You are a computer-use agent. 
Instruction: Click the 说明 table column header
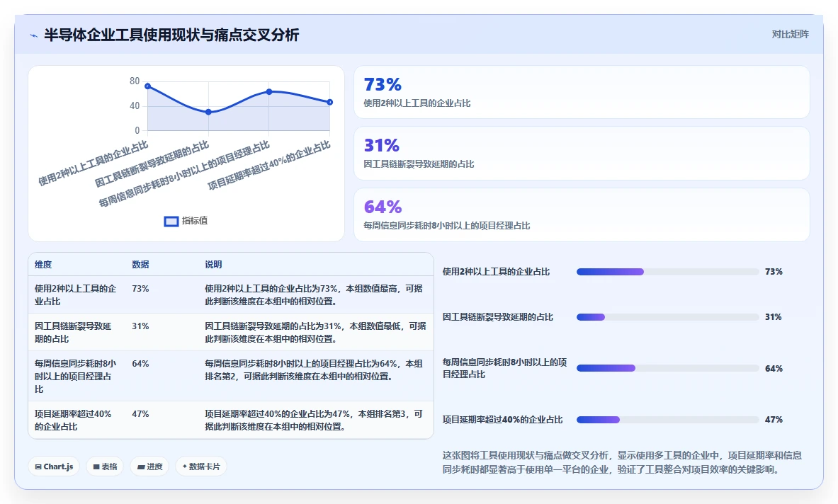click(213, 264)
